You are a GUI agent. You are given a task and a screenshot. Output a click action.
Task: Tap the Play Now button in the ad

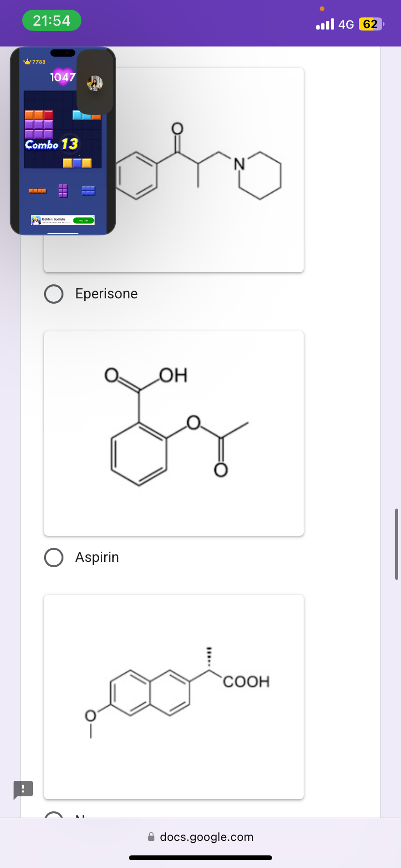tap(83, 219)
